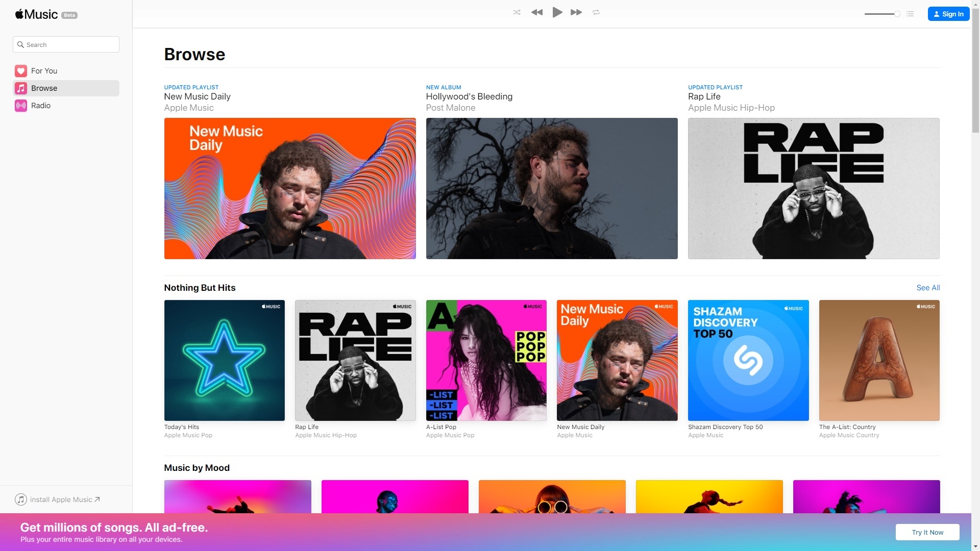The image size is (980, 551).
Task: Rewind to the previous track
Action: click(x=536, y=12)
